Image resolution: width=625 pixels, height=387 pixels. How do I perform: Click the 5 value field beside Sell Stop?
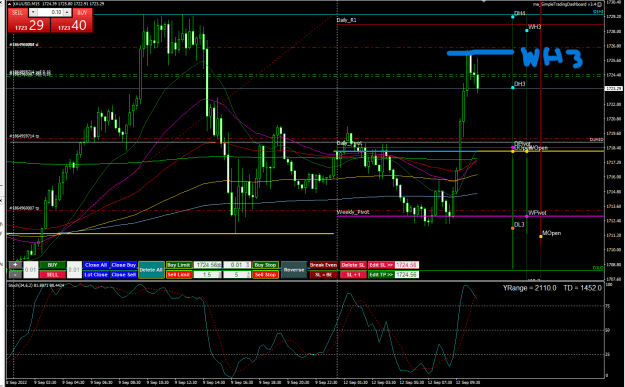(x=237, y=275)
